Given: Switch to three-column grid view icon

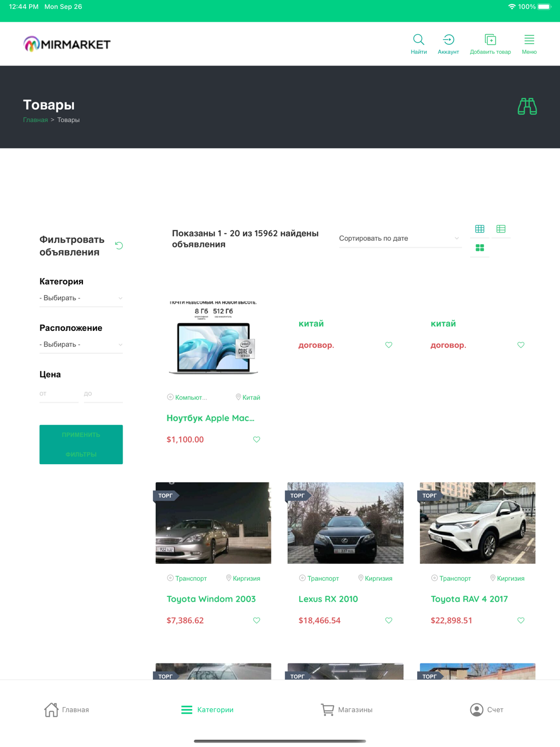Looking at the screenshot, I should point(480,228).
